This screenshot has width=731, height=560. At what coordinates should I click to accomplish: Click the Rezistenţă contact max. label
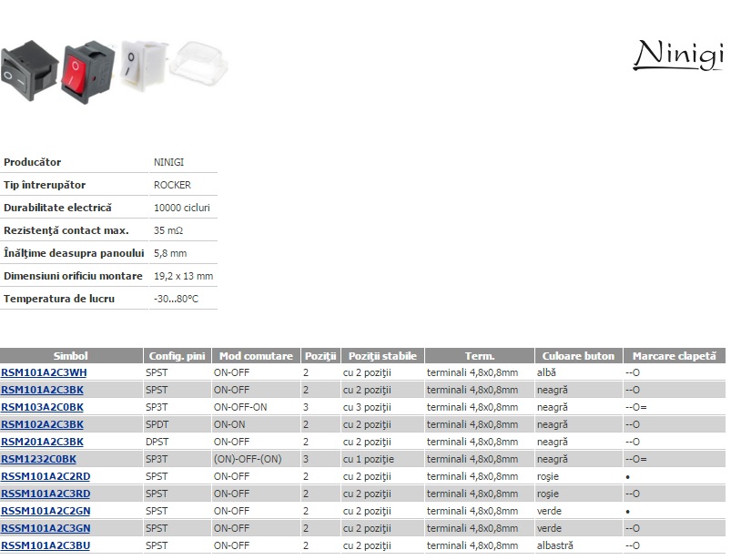coord(66,230)
